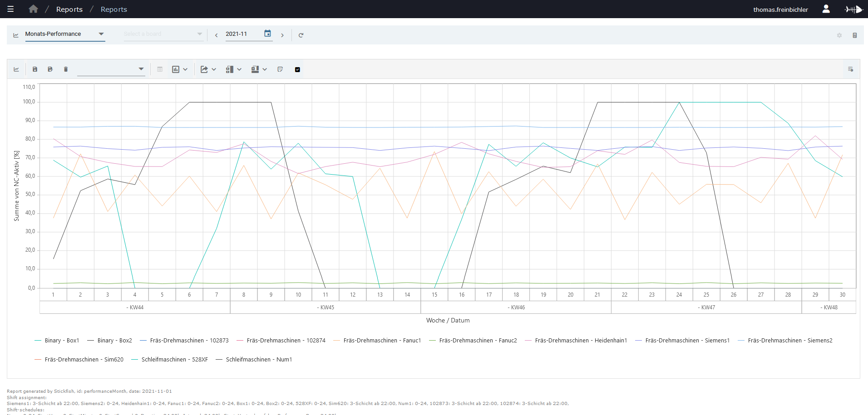Click the KW46 week label
The width and height of the screenshot is (868, 415).
pos(516,308)
